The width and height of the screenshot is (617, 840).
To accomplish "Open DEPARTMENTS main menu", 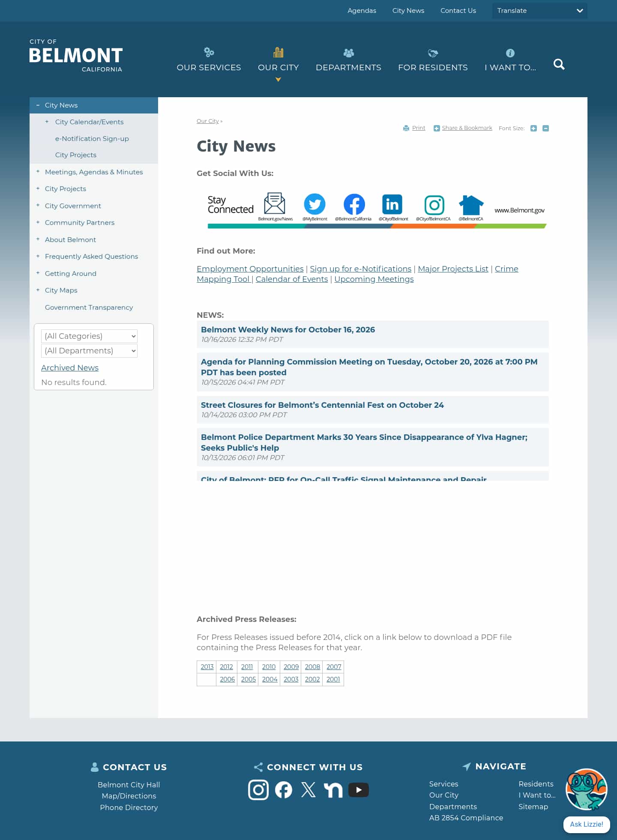I will 348,60.
